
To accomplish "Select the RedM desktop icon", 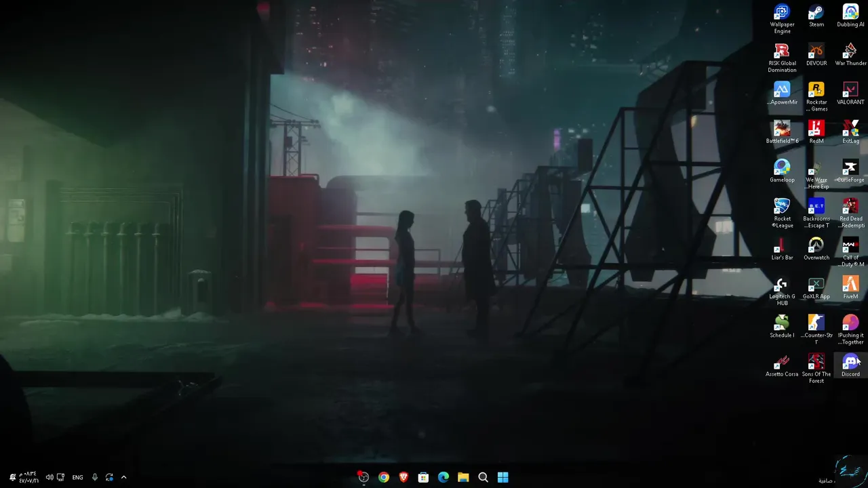I will 816,132.
